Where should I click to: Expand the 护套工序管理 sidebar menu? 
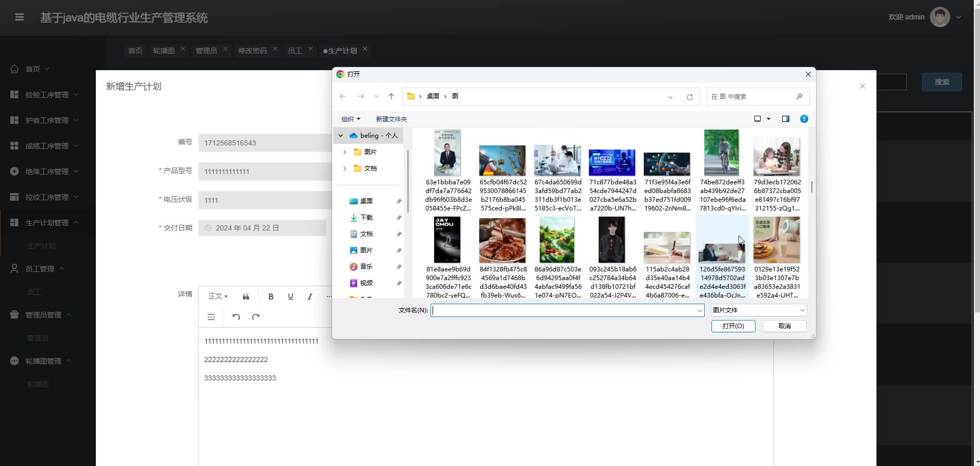[x=48, y=120]
